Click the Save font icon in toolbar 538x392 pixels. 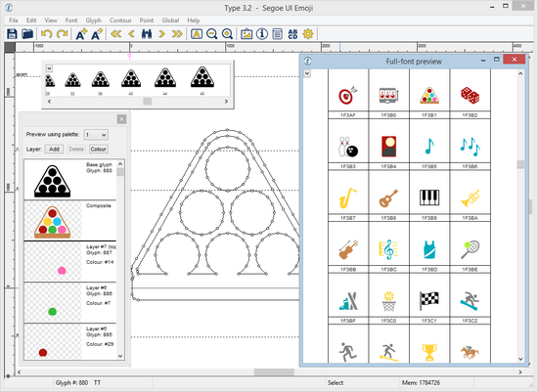pos(12,34)
